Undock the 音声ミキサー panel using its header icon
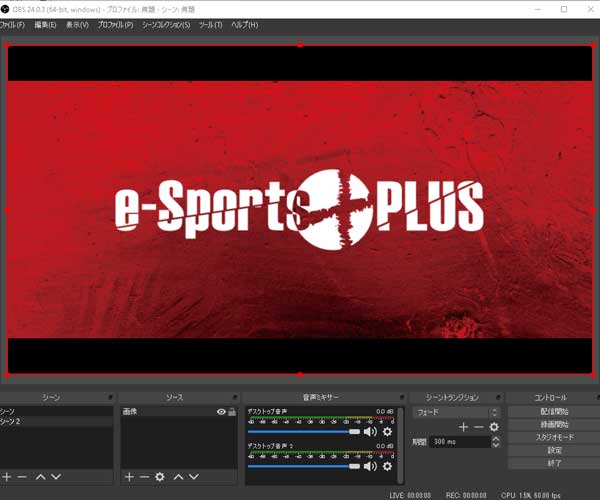The height and width of the screenshot is (500, 600). pos(401,397)
